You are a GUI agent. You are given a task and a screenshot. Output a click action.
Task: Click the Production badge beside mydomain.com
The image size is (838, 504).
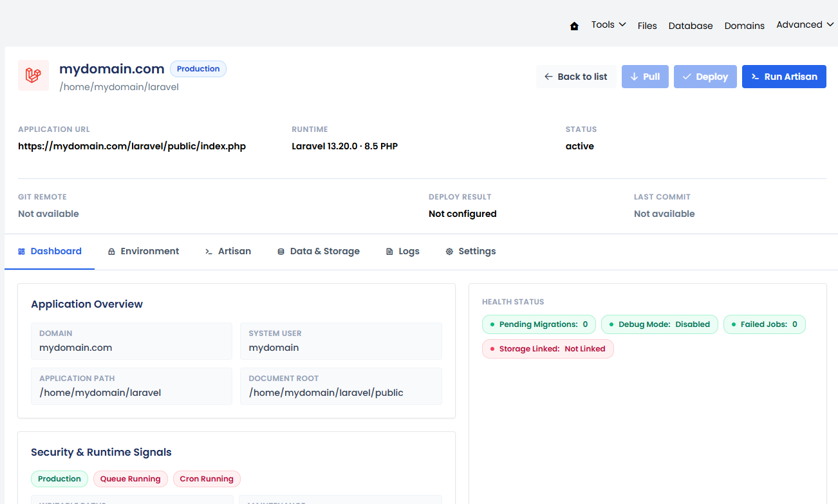[198, 69]
